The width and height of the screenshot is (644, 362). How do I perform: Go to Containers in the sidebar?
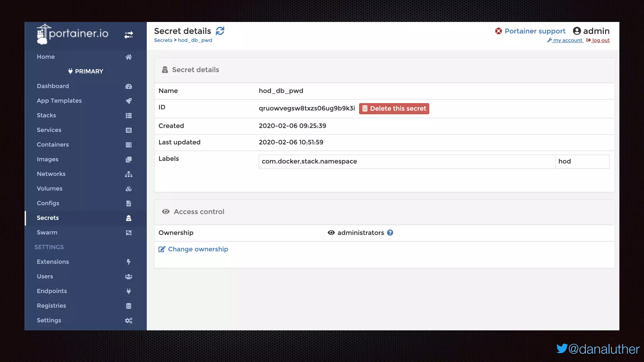pos(53,145)
